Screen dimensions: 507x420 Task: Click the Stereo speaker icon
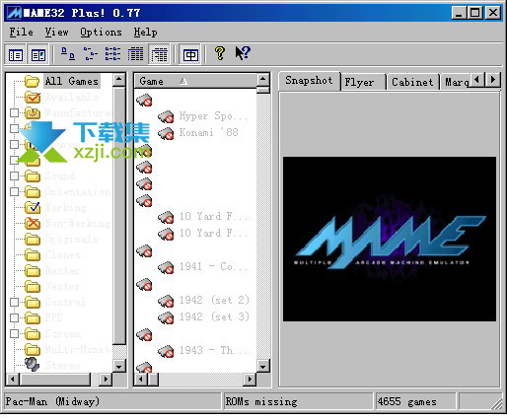[32, 364]
